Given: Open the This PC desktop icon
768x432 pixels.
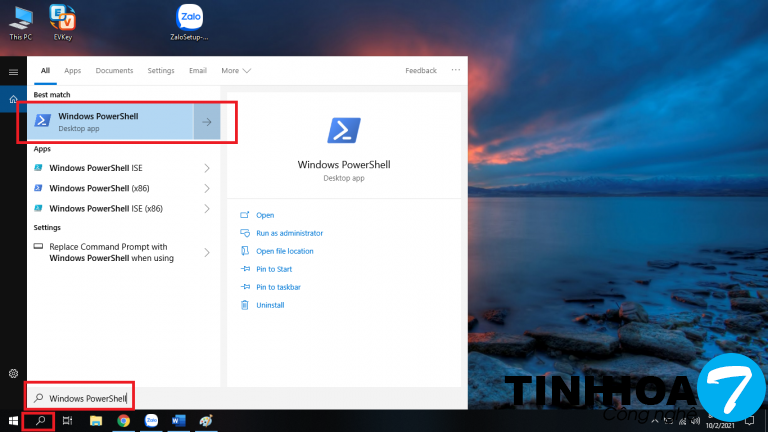Looking at the screenshot, I should pyautogui.click(x=20, y=19).
